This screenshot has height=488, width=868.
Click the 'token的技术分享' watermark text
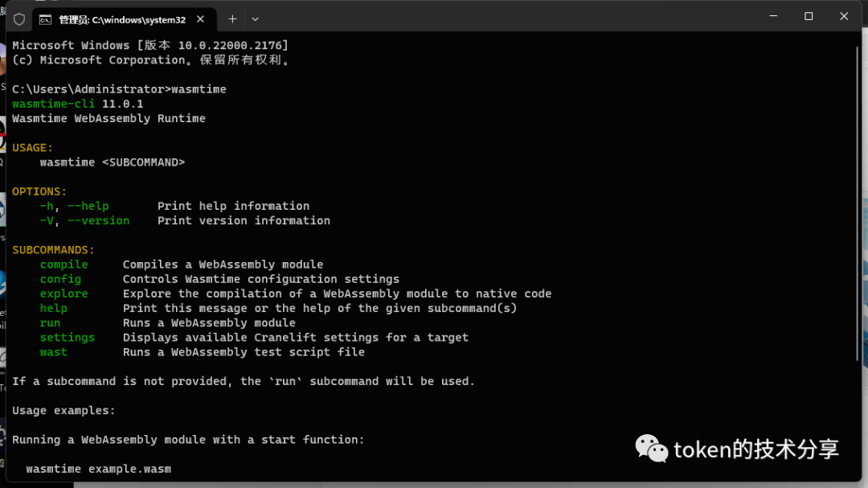coord(756,449)
